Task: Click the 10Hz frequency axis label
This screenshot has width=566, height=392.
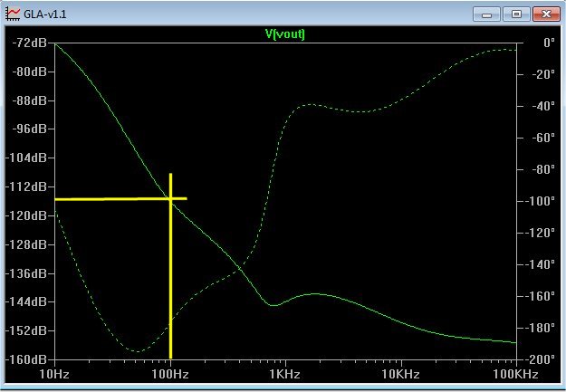Action: (x=54, y=374)
